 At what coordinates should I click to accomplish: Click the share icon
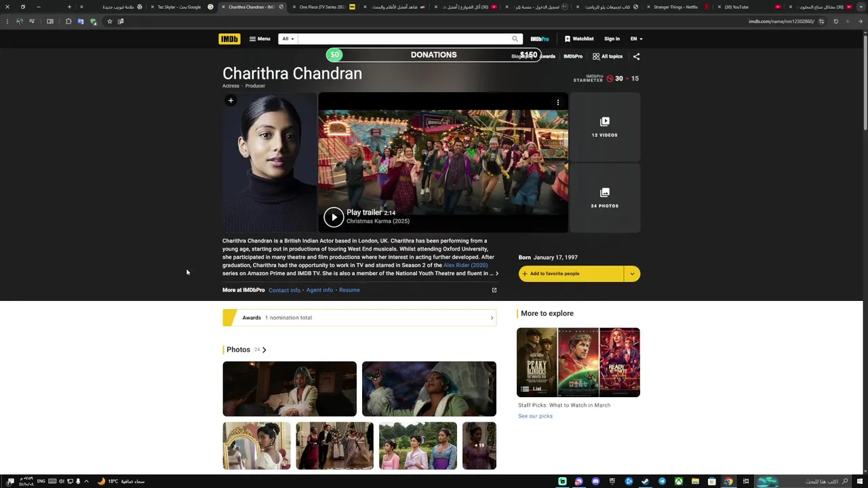click(x=636, y=57)
